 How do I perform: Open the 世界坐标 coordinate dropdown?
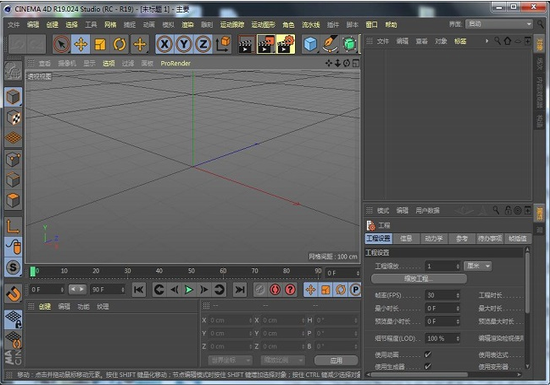(x=230, y=360)
